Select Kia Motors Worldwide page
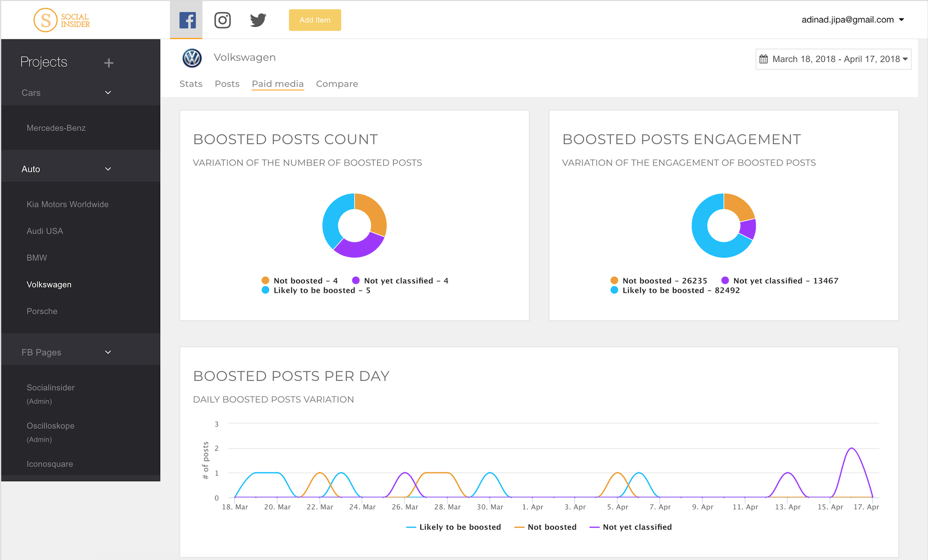Image resolution: width=928 pixels, height=560 pixels. (68, 205)
